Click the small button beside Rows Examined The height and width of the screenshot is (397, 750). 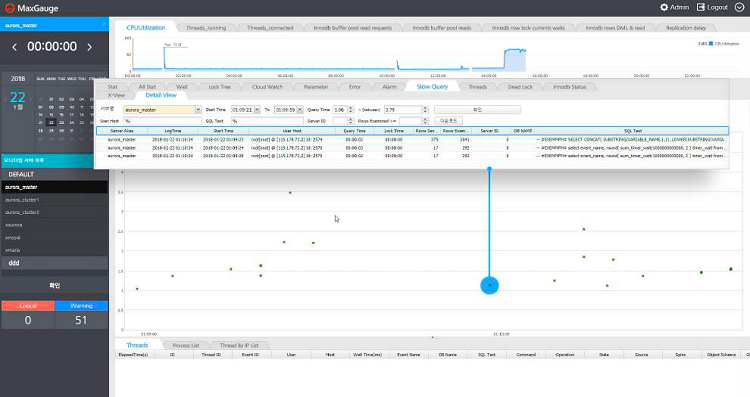pyautogui.click(x=448, y=121)
